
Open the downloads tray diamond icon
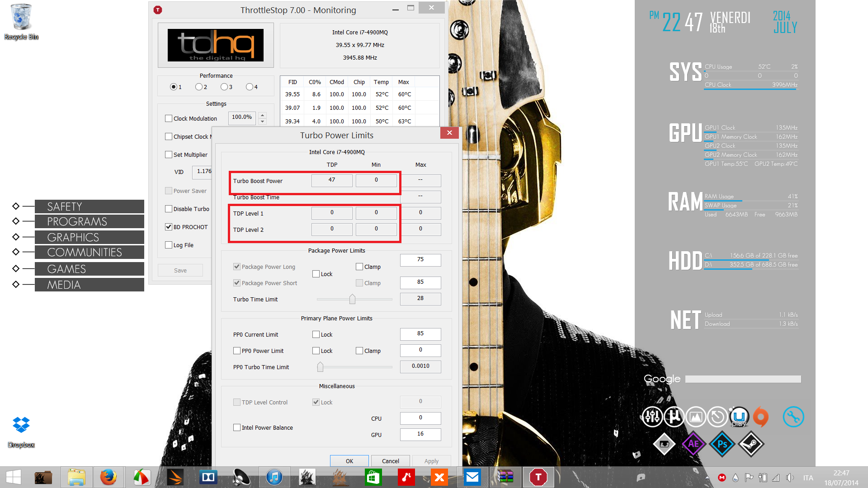(664, 444)
